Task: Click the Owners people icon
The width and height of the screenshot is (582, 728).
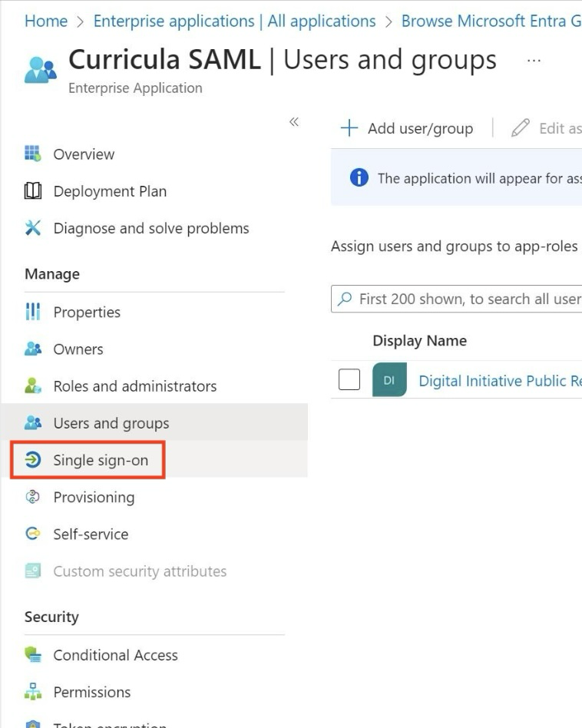Action: tap(32, 349)
